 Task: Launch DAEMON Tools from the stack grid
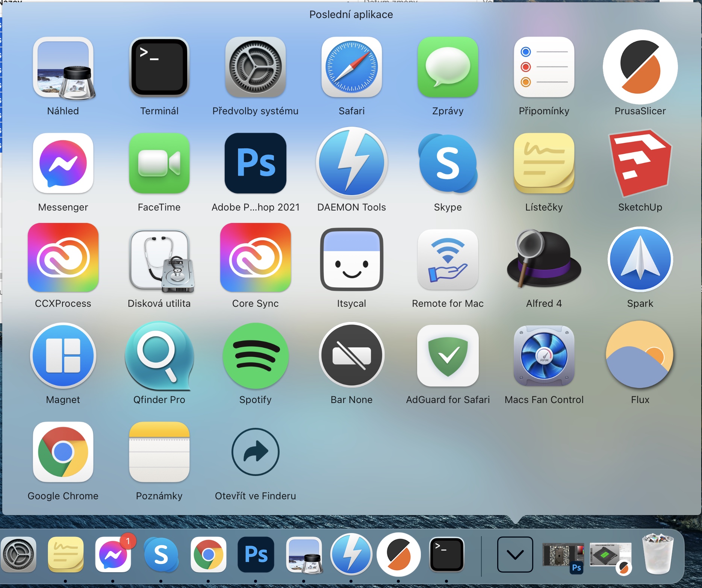click(x=352, y=162)
